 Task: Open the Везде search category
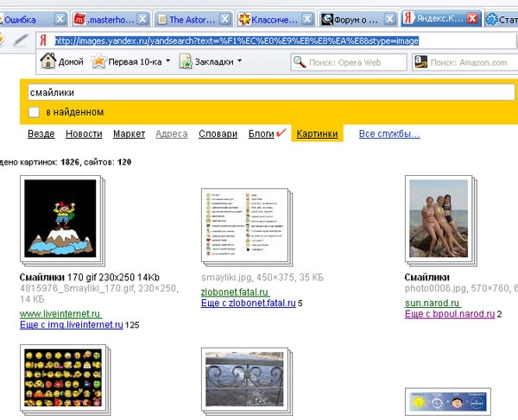[x=41, y=134]
